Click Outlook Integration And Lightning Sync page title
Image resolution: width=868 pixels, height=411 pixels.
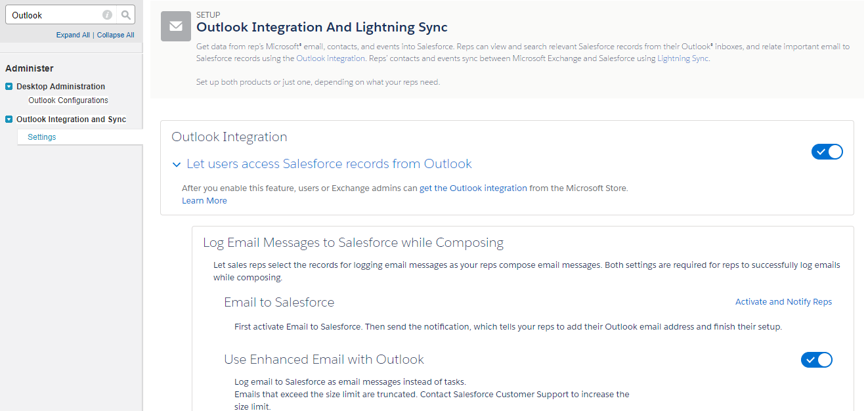(322, 28)
